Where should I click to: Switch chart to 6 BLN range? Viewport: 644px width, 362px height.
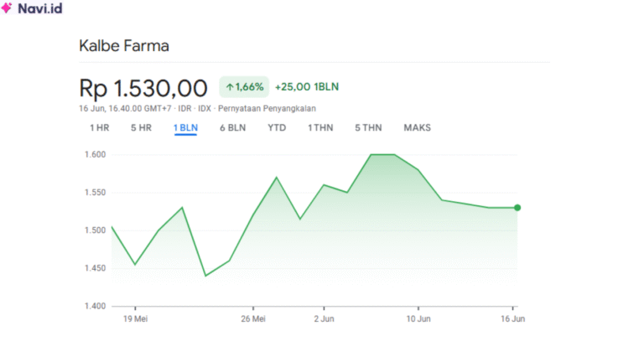(232, 127)
